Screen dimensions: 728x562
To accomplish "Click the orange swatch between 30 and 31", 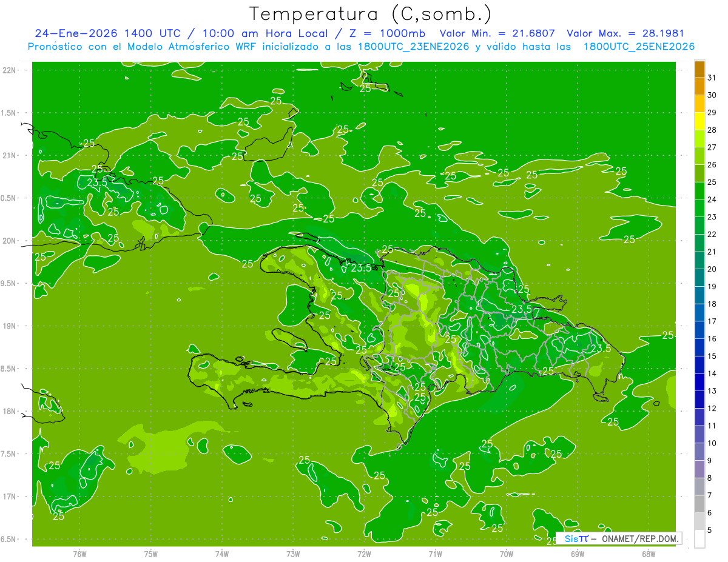I will (699, 86).
